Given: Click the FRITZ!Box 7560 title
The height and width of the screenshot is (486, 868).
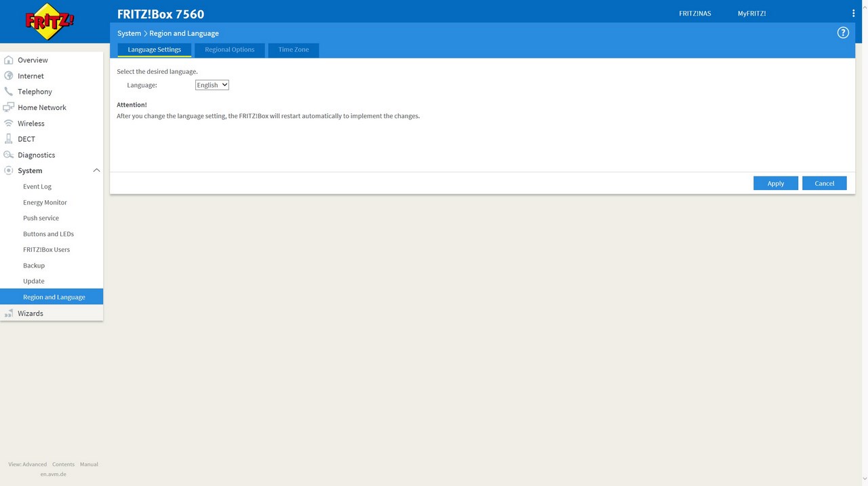Looking at the screenshot, I should pos(161,14).
